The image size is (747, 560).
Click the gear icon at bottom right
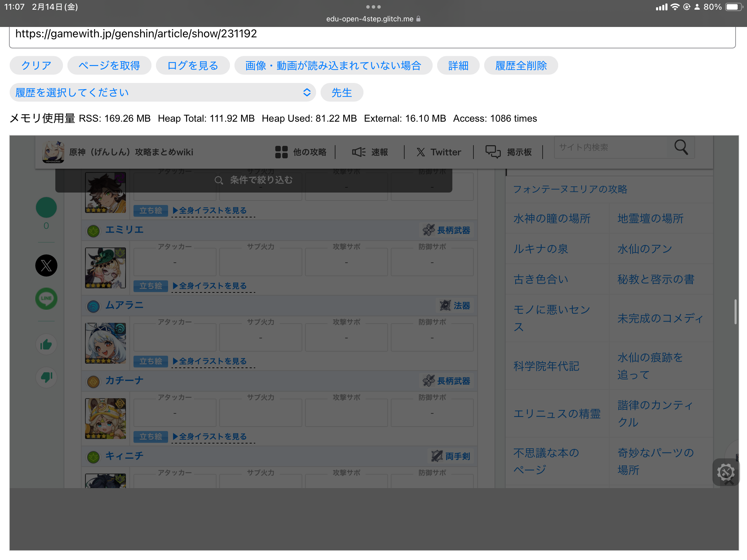click(x=726, y=472)
